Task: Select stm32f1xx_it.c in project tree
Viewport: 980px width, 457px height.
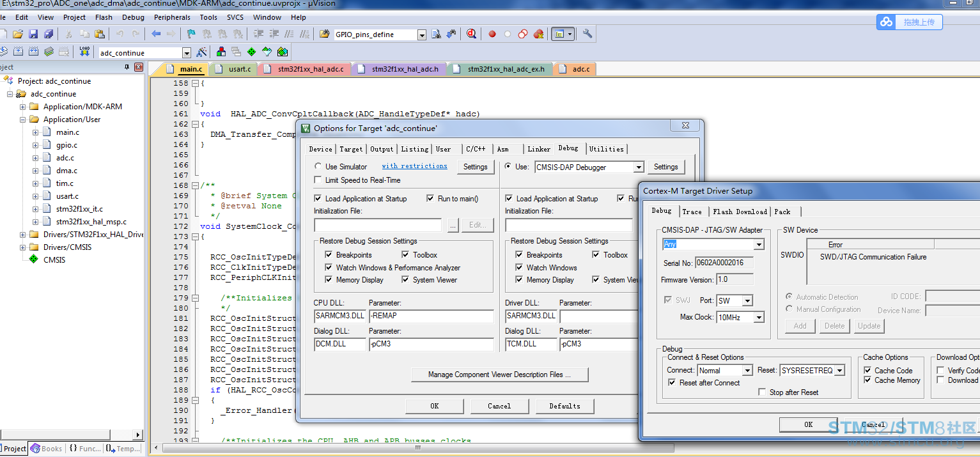Action: pyautogui.click(x=79, y=209)
